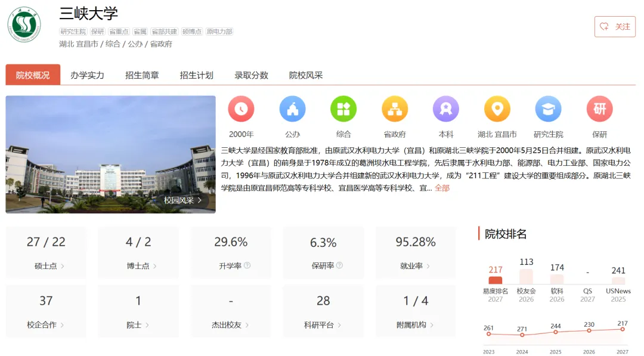Click the 4 / 2 doctoral count
This screenshot has height=356, width=644.
pos(138,242)
